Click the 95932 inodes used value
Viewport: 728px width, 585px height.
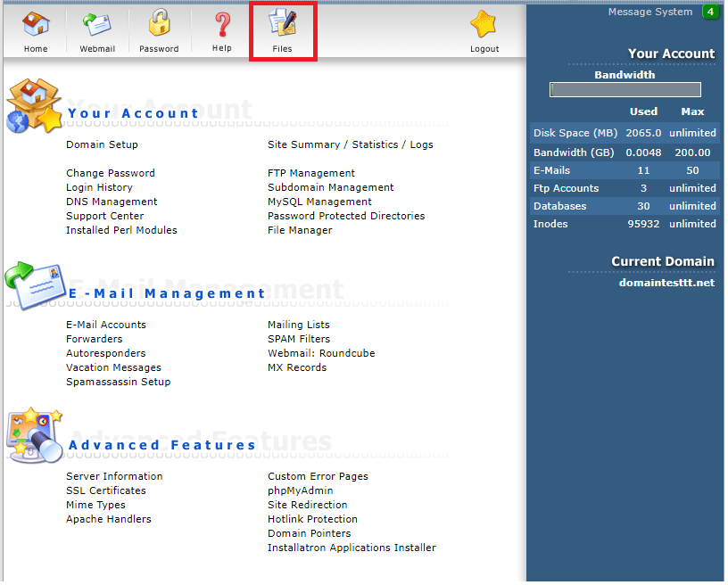pos(644,225)
